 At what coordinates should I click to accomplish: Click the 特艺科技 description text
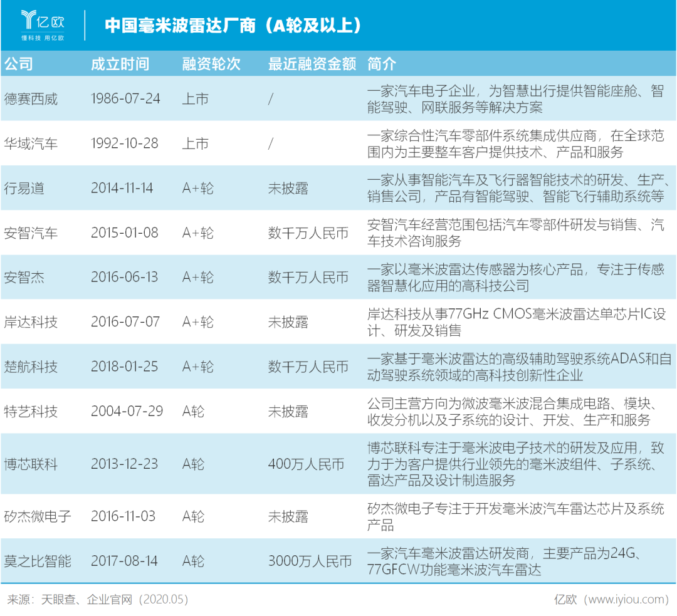[513, 411]
